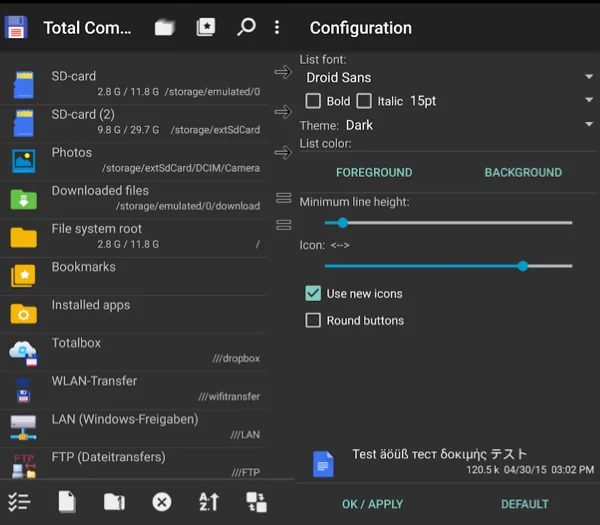The image size is (600, 525).
Task: Click the Total Commander floppy disk logo
Action: tap(16, 27)
